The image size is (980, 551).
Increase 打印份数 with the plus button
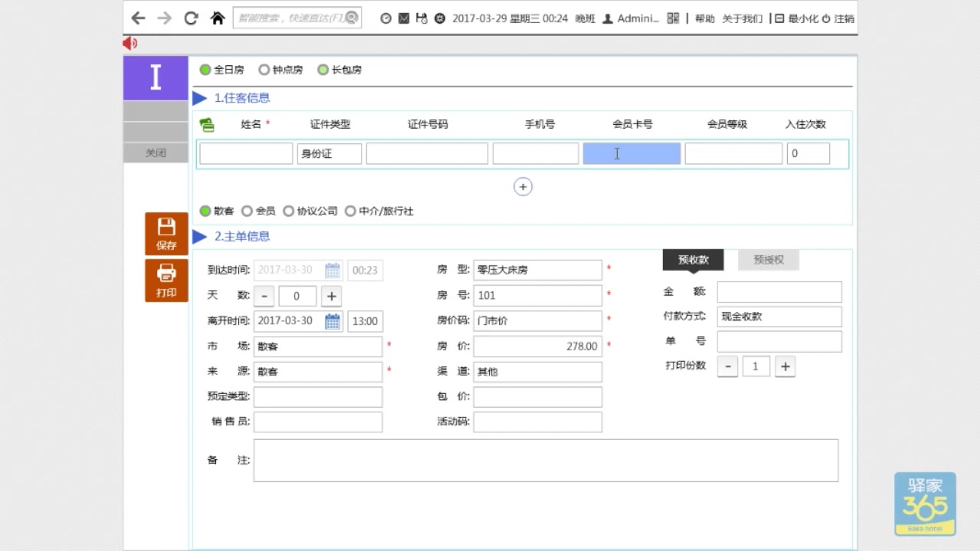tap(785, 367)
